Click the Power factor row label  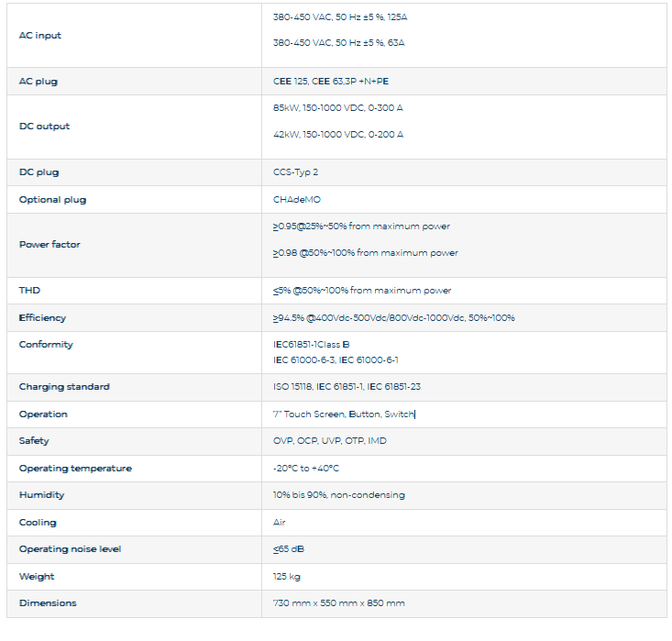click(50, 245)
